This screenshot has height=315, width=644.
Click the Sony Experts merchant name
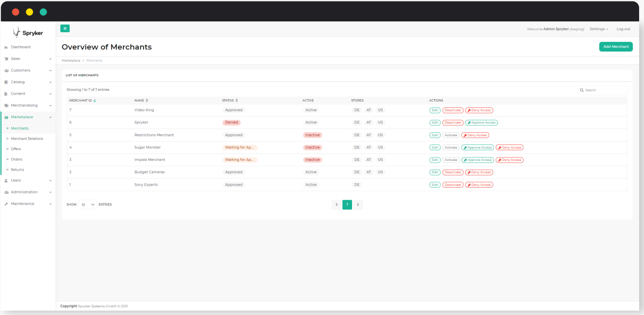146,185
